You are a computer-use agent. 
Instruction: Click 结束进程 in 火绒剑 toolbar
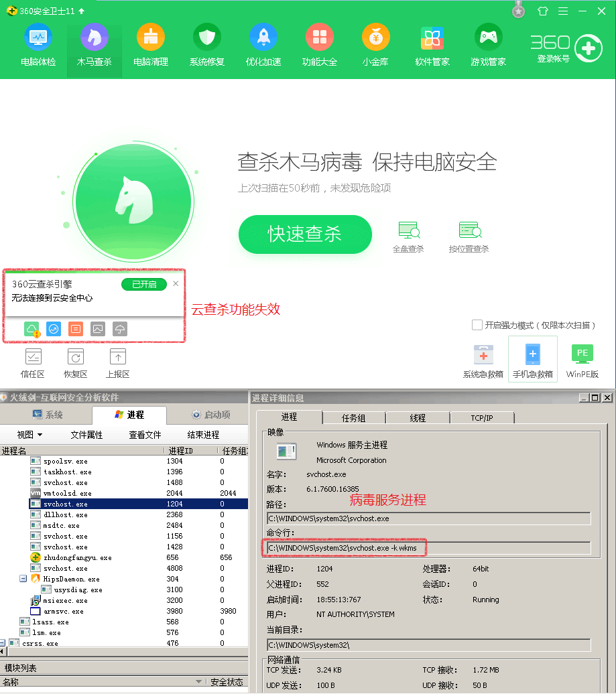click(x=203, y=435)
